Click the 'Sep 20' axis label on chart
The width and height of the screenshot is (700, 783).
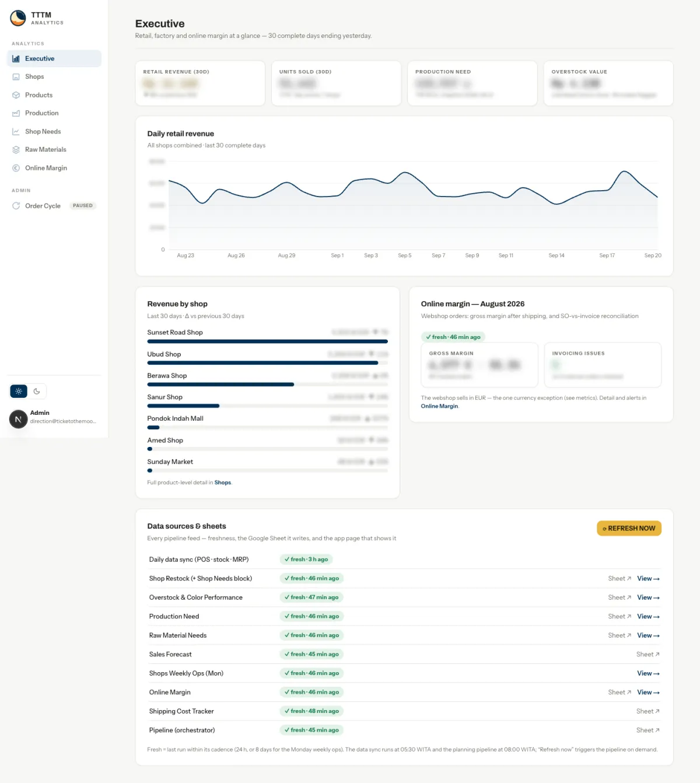(653, 256)
